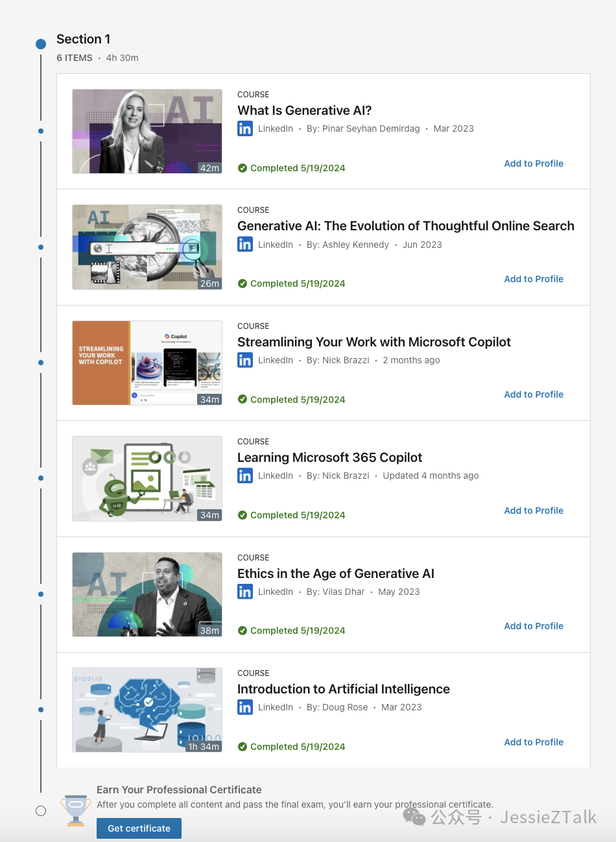Image resolution: width=616 pixels, height=842 pixels.
Task: Click author name Pinar Seyhan Demirdag
Action: point(371,128)
